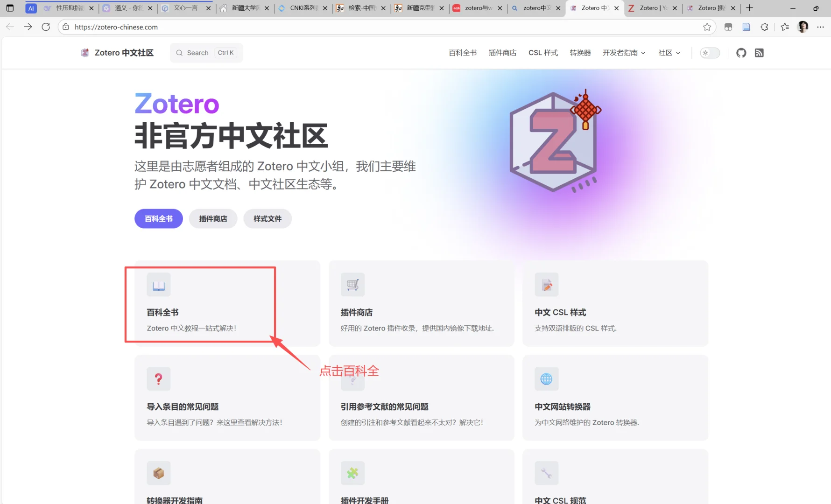Toggle the dark mode switch
Screen dimensions: 831x504
click(709, 53)
